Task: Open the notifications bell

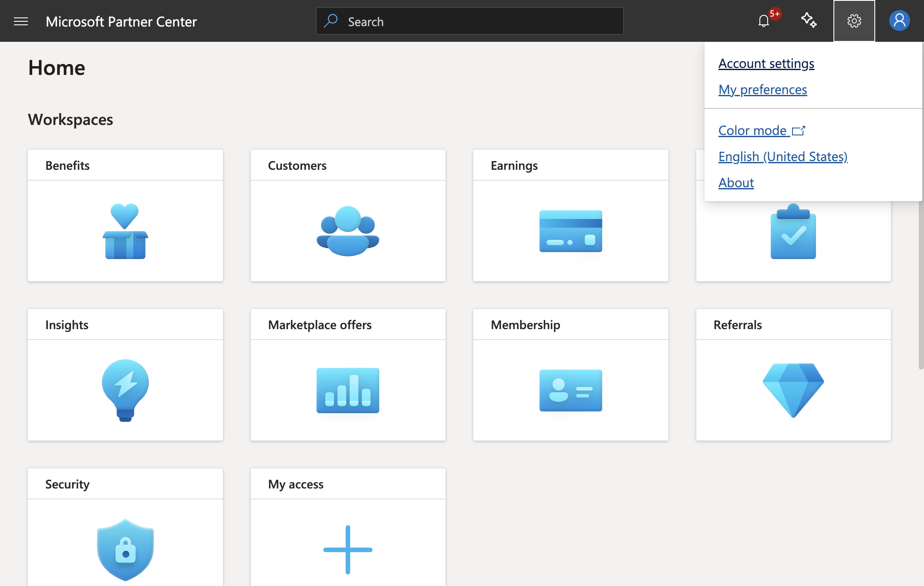Action: (x=764, y=21)
